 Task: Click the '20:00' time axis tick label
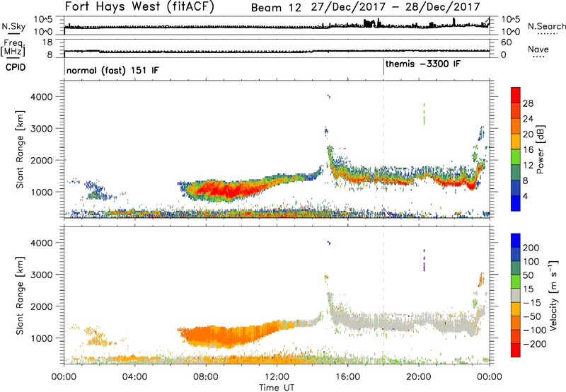pos(418,377)
